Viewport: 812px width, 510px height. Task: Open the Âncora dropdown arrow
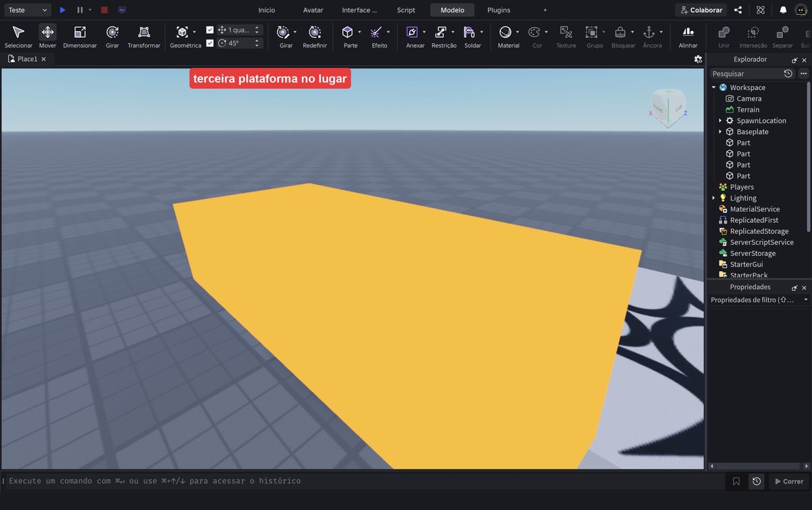(x=661, y=32)
